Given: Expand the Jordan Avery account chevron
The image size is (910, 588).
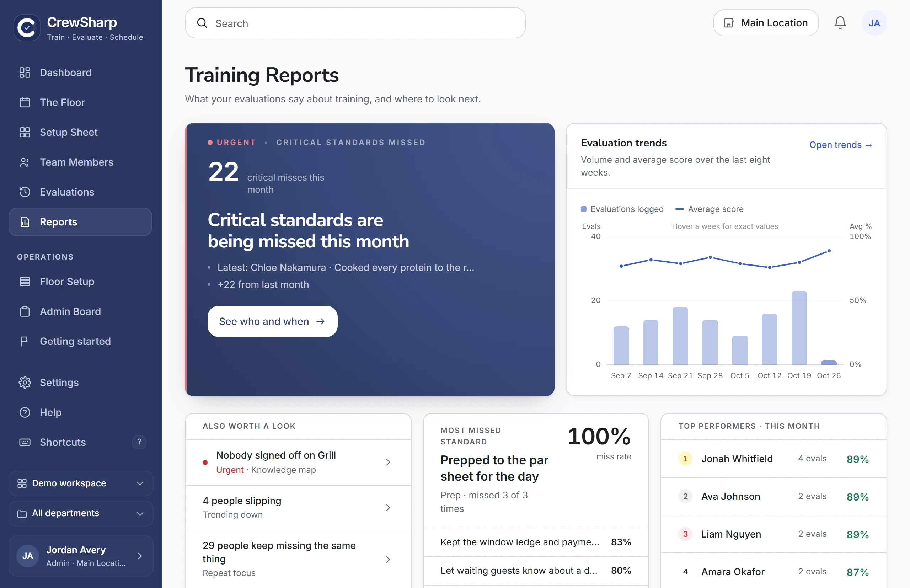Looking at the screenshot, I should point(140,556).
